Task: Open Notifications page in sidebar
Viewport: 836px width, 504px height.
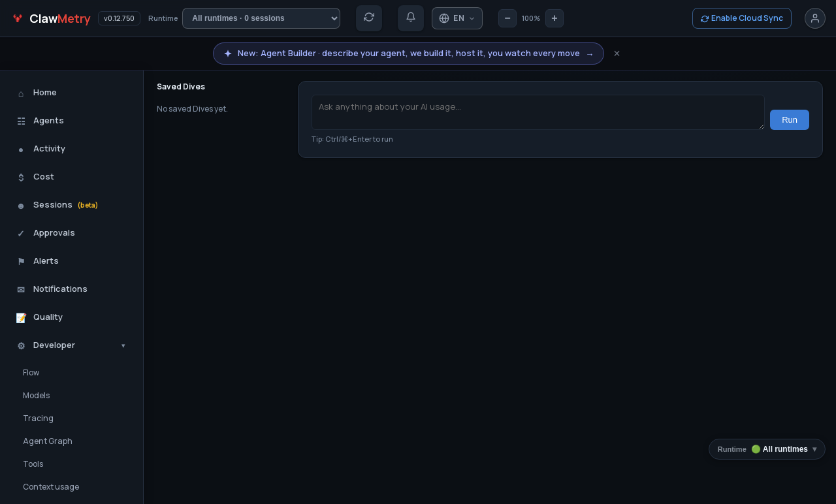Action: (72, 289)
